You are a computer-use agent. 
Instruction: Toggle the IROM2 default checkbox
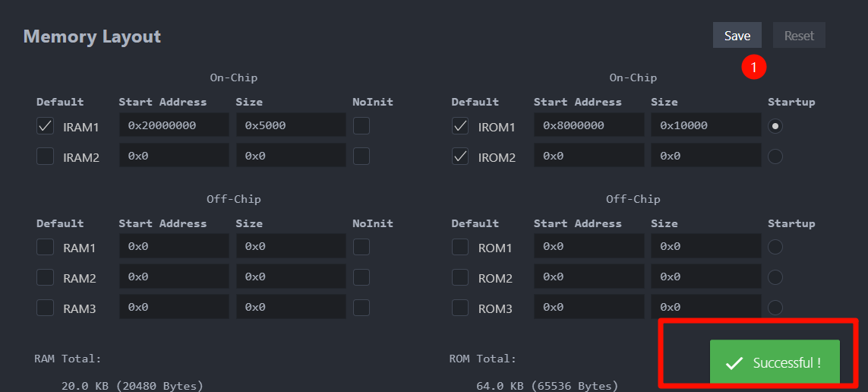click(x=460, y=156)
